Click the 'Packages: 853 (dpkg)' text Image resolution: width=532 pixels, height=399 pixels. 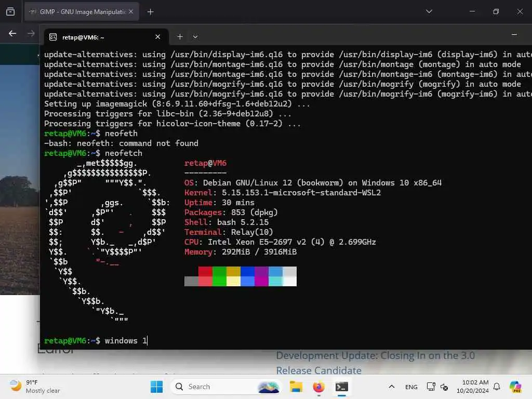231,212
